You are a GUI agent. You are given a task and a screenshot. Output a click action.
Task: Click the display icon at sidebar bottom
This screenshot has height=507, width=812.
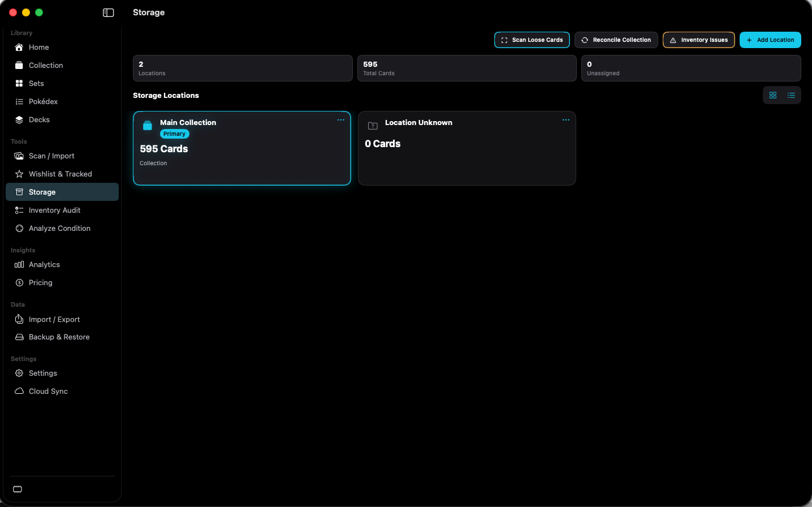18,489
